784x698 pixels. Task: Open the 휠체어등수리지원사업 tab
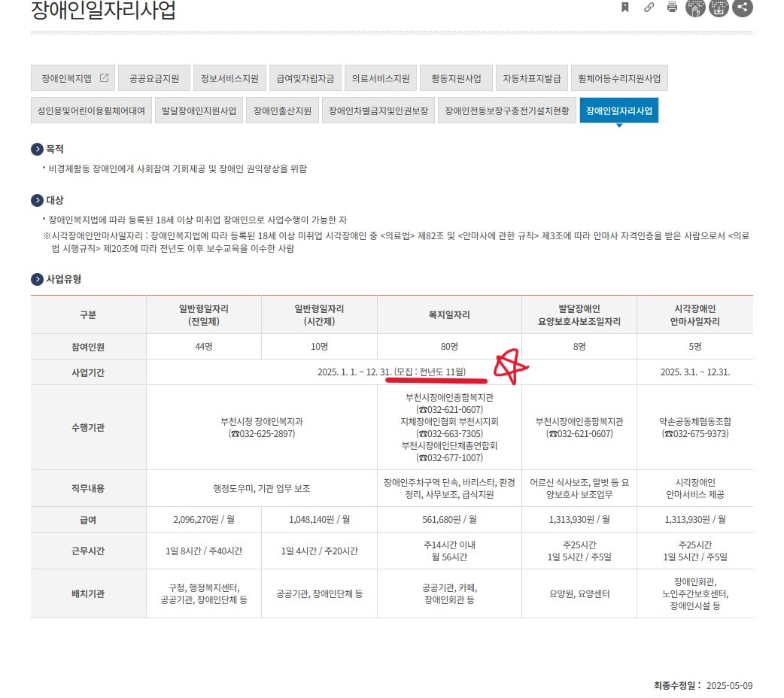[x=619, y=78]
